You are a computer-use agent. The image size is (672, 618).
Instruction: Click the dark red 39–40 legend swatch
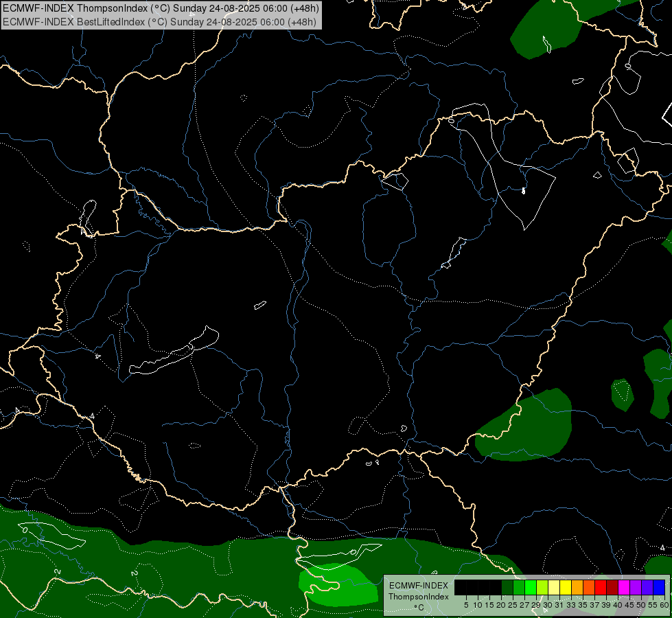pyautogui.click(x=612, y=587)
